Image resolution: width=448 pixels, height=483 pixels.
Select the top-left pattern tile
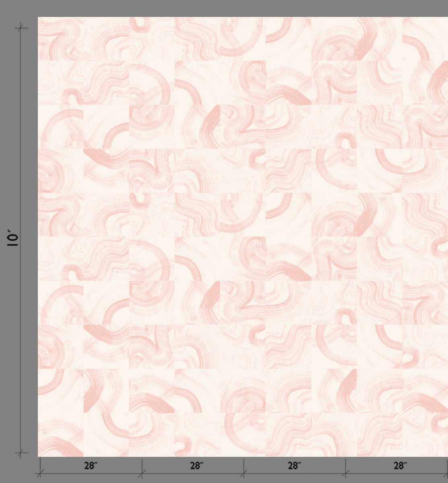60,38
